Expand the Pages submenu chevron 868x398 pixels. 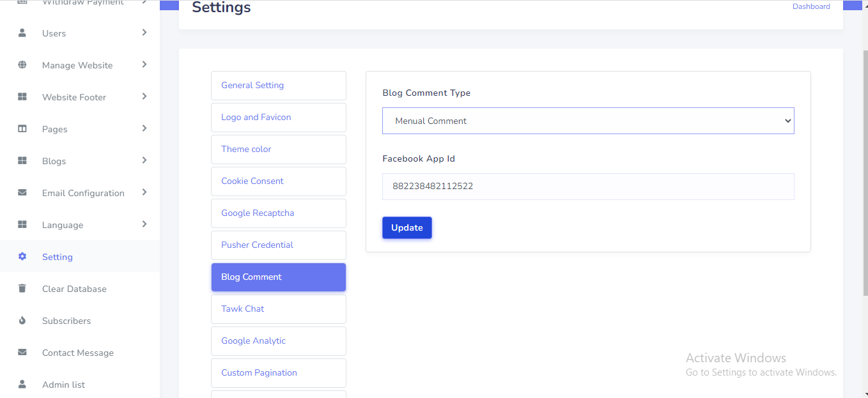(144, 128)
